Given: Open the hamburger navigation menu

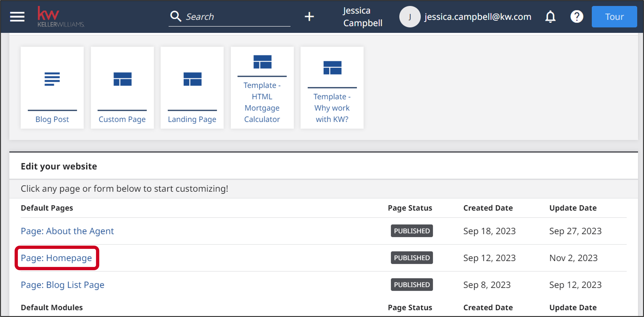Looking at the screenshot, I should click(x=17, y=17).
